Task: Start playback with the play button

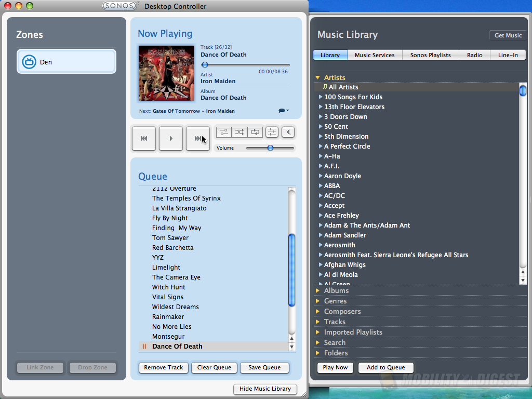Action: 171,138
